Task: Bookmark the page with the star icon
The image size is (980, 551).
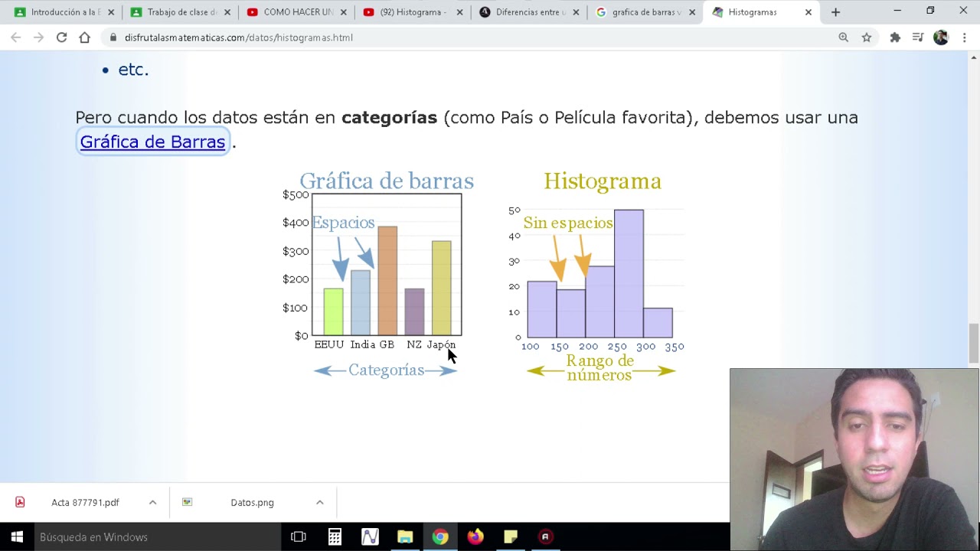Action: (x=866, y=37)
